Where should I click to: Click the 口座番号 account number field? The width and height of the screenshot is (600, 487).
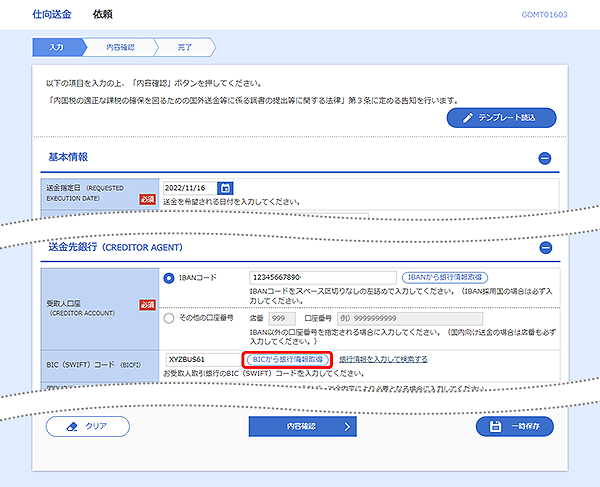[x=410, y=318]
